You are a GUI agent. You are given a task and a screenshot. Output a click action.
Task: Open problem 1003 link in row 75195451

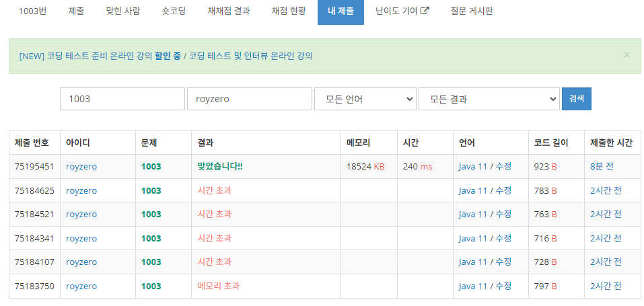[x=151, y=167]
